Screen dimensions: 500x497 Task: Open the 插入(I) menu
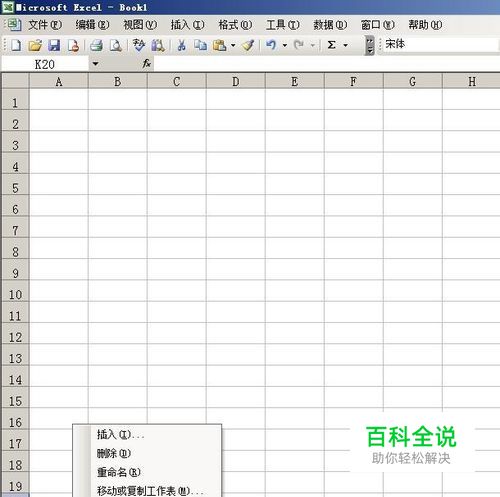click(x=188, y=25)
